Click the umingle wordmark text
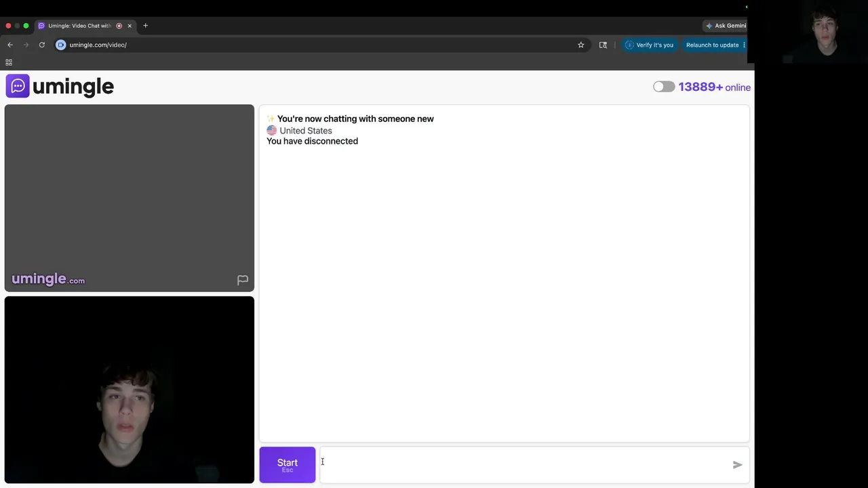 tap(73, 87)
